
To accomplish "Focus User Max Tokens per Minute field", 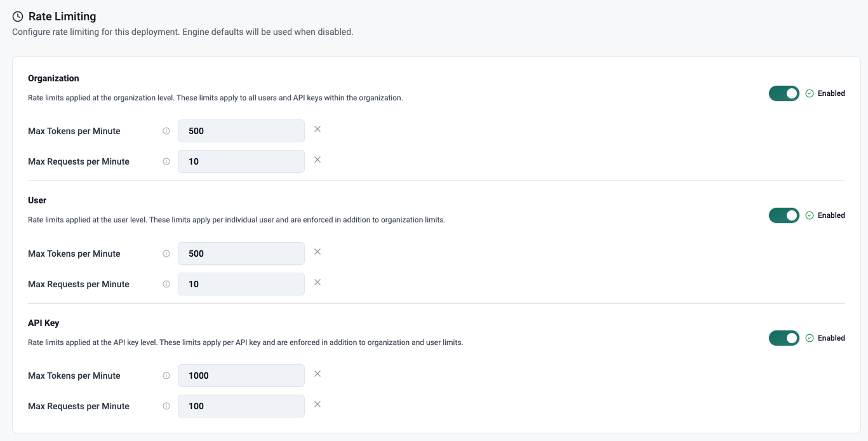I will 241,254.
